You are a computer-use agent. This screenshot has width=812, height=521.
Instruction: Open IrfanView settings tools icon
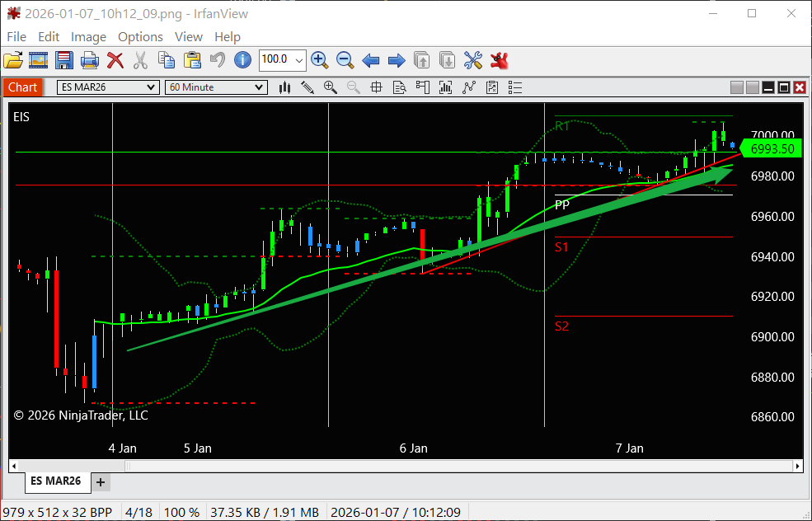(x=473, y=61)
